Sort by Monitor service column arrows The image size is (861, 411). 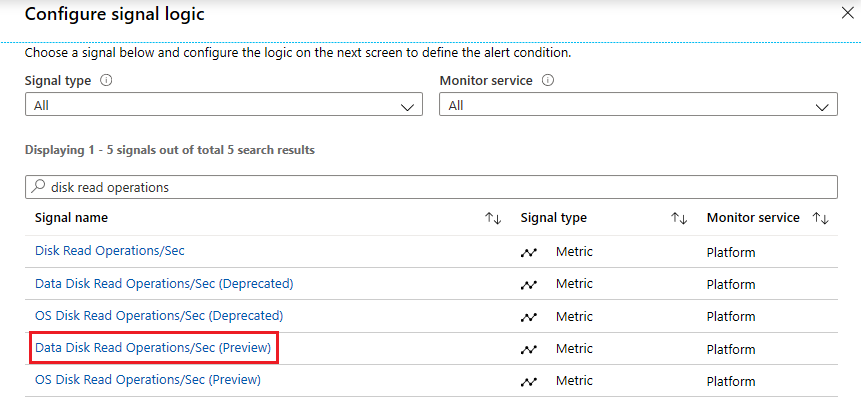(x=821, y=218)
